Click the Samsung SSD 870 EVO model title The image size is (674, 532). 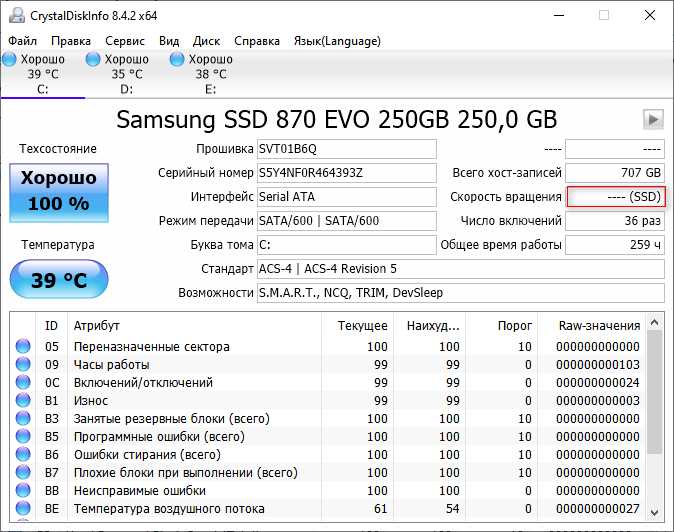point(337,119)
